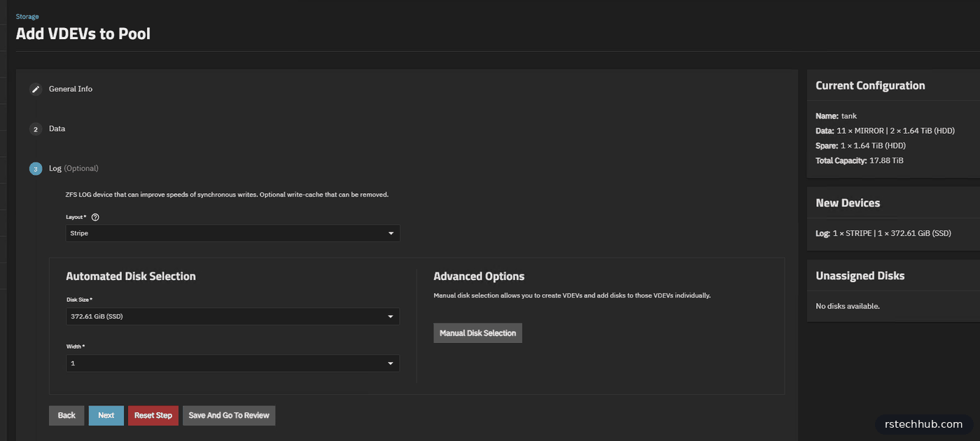This screenshot has width=980, height=441.
Task: Go to the Data step
Action: (x=57, y=129)
